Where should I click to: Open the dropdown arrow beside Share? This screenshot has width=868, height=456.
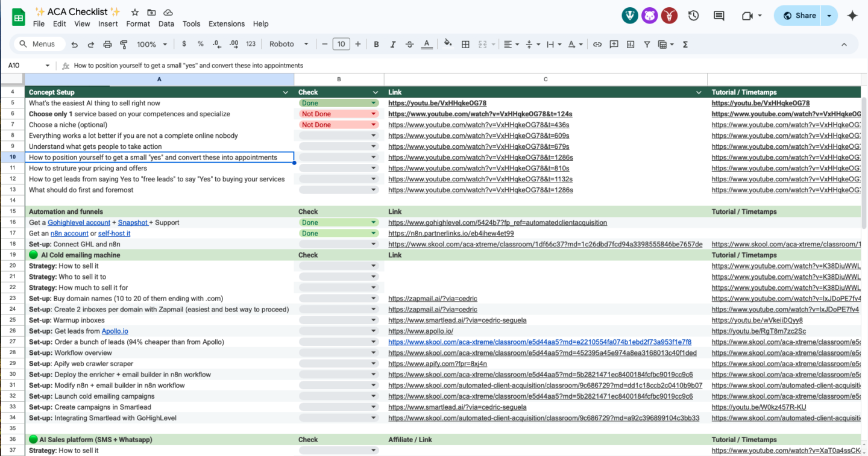pos(830,16)
